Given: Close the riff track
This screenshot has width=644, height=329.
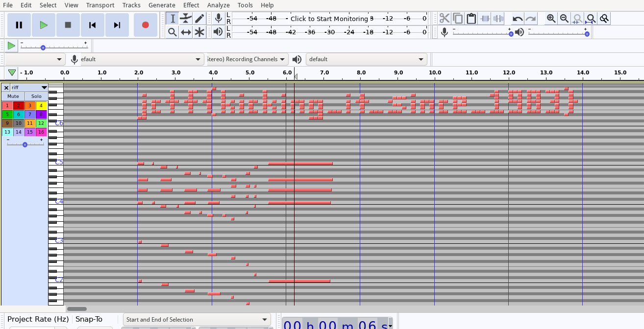Looking at the screenshot, I should [x=6, y=88].
